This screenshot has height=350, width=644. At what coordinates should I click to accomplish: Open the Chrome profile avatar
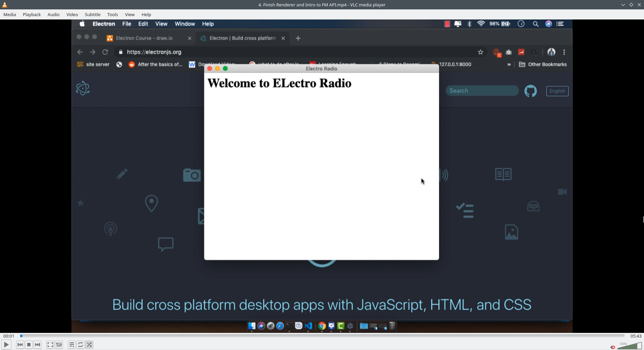tap(551, 52)
